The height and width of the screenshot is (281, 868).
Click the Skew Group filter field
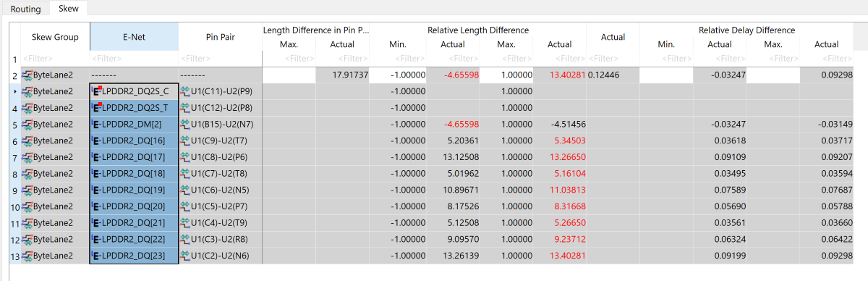click(x=55, y=58)
